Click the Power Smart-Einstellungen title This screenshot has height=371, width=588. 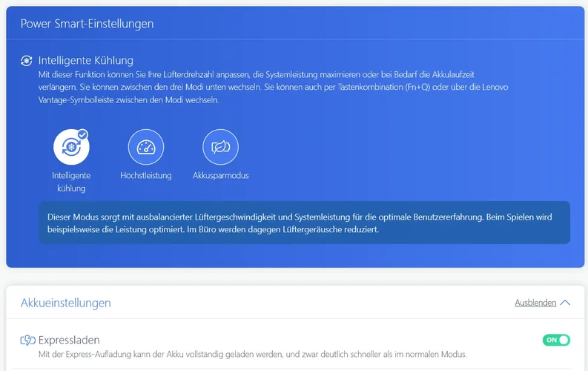click(87, 24)
